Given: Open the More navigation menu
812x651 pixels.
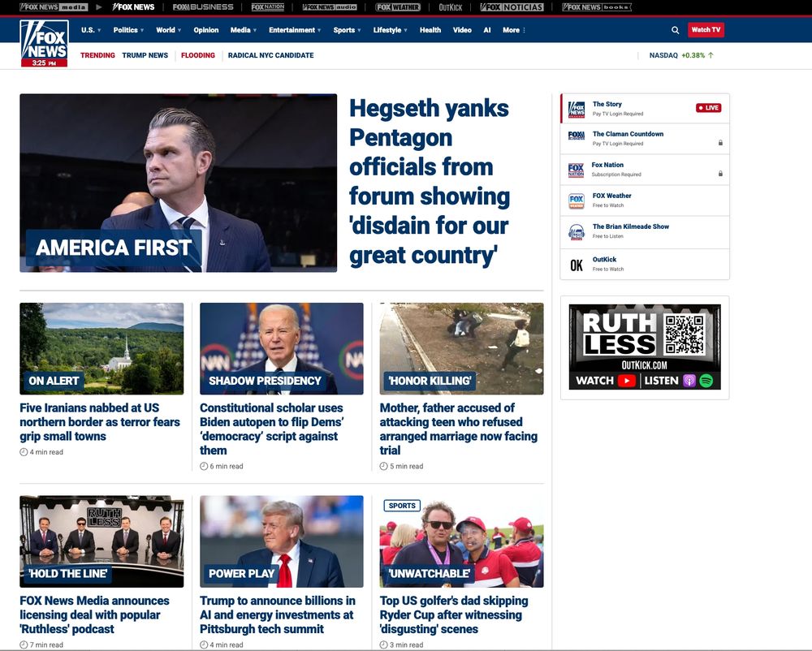Looking at the screenshot, I should pos(514,30).
